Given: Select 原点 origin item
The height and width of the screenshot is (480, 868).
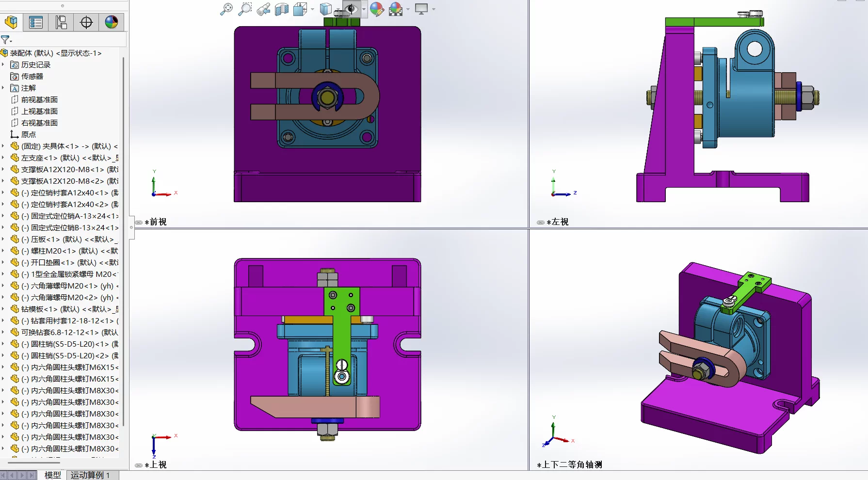Looking at the screenshot, I should click(x=23, y=134).
